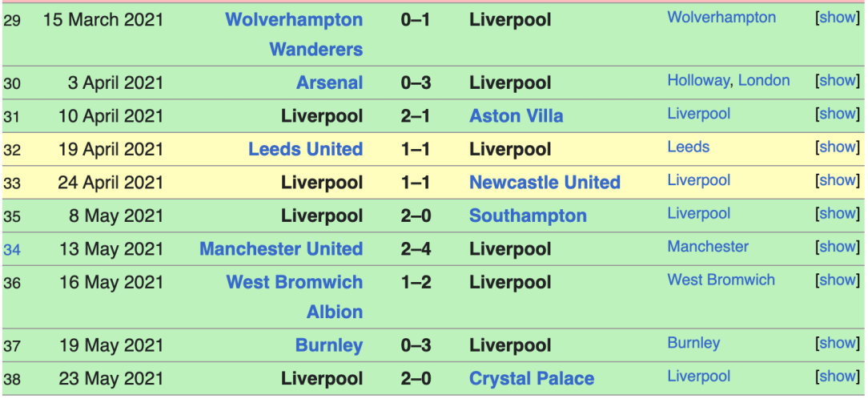Open the Leeds United team link
Image resolution: width=868 pixels, height=399 pixels.
tap(306, 150)
